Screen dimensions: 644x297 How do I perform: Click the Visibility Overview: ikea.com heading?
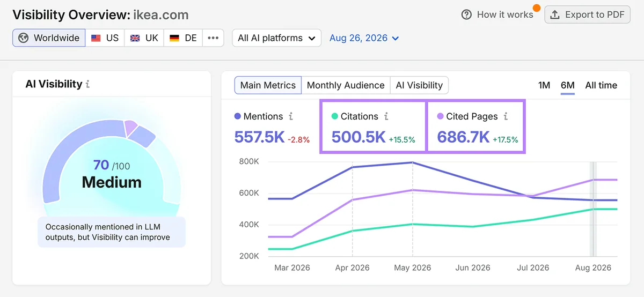coord(100,14)
